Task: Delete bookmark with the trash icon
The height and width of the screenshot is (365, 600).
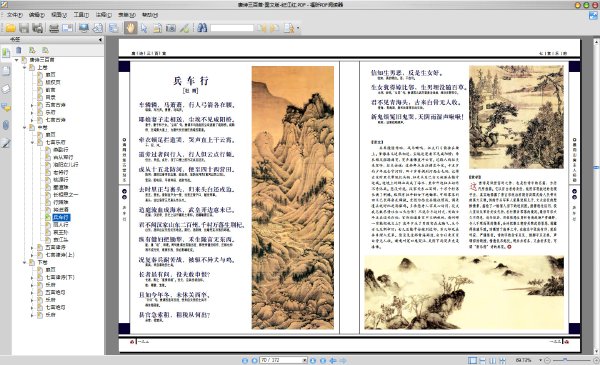Action: (x=19, y=50)
